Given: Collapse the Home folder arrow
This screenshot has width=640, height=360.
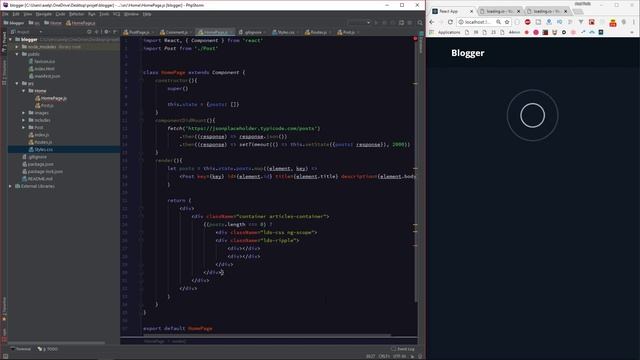Looking at the screenshot, I should (x=24, y=91).
